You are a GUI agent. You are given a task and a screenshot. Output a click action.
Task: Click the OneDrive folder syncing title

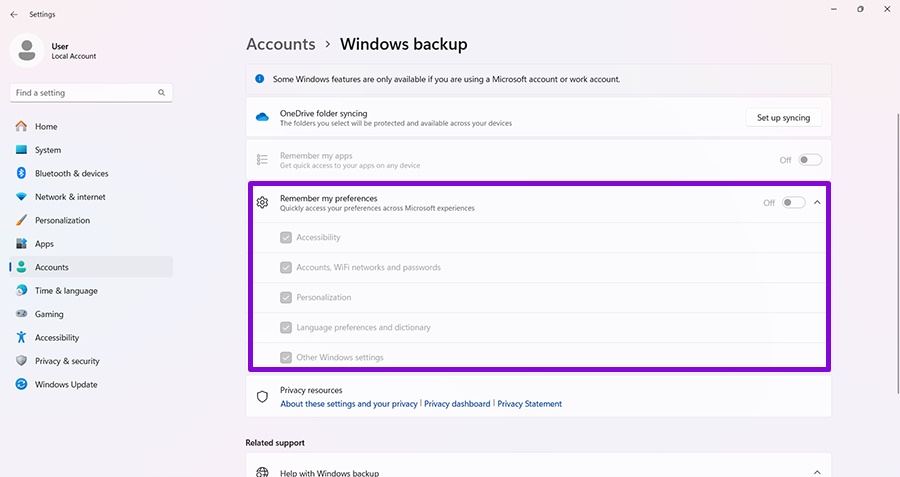click(324, 114)
